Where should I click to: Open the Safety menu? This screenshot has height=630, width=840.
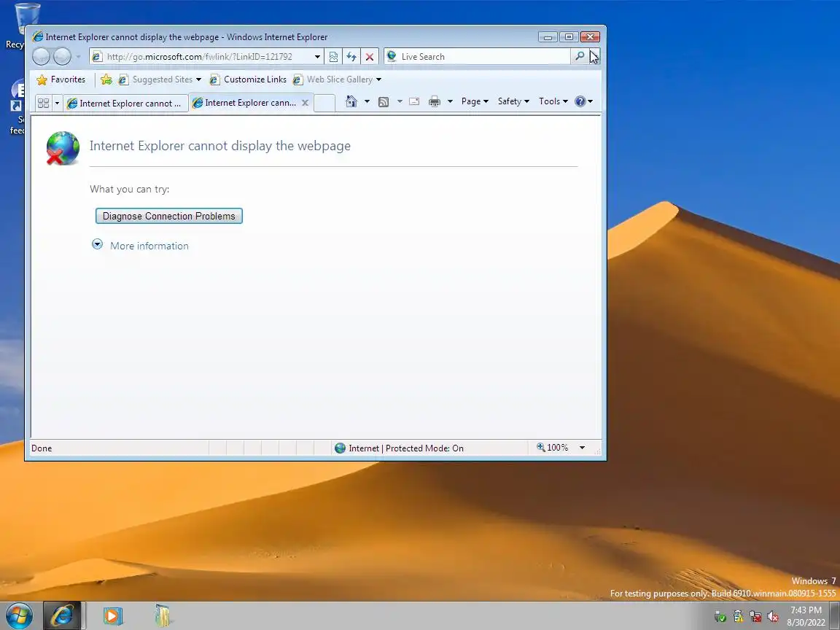(513, 101)
